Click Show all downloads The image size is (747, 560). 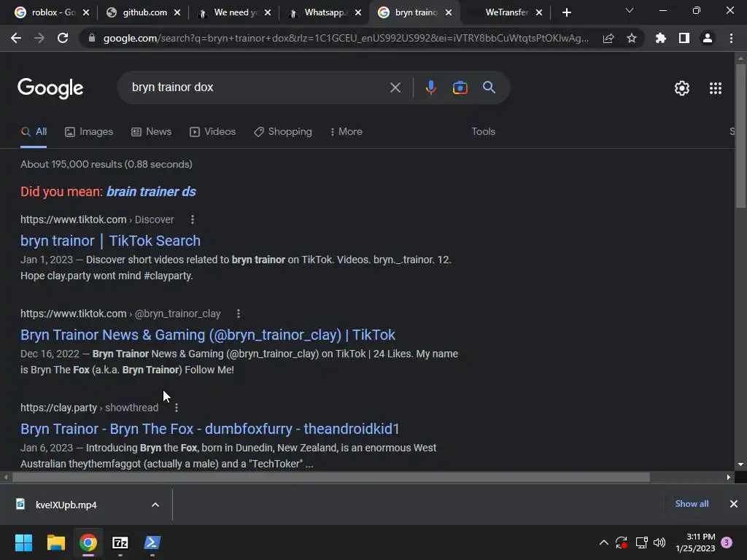[692, 504]
